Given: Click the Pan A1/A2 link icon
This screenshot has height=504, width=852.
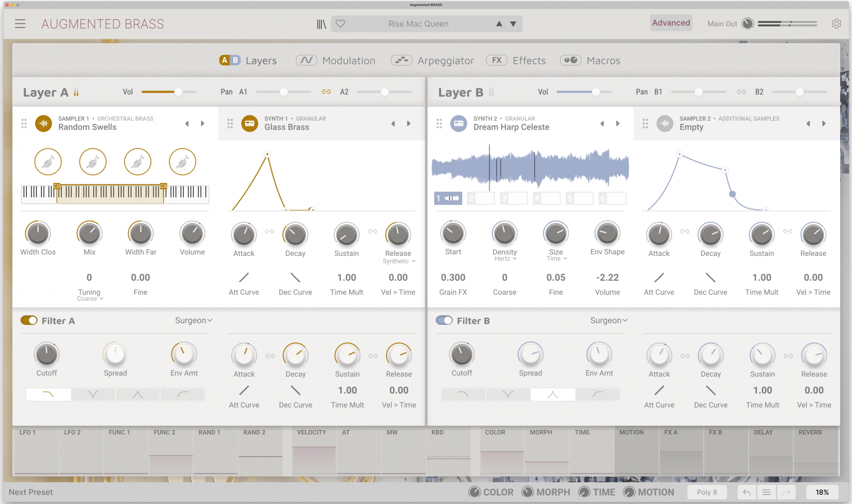Looking at the screenshot, I should [x=326, y=92].
